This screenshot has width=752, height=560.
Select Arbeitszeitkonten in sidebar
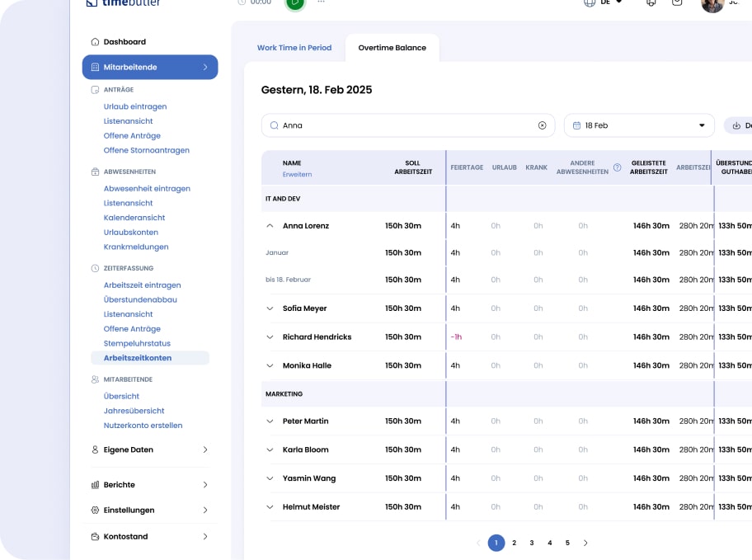[150, 358]
